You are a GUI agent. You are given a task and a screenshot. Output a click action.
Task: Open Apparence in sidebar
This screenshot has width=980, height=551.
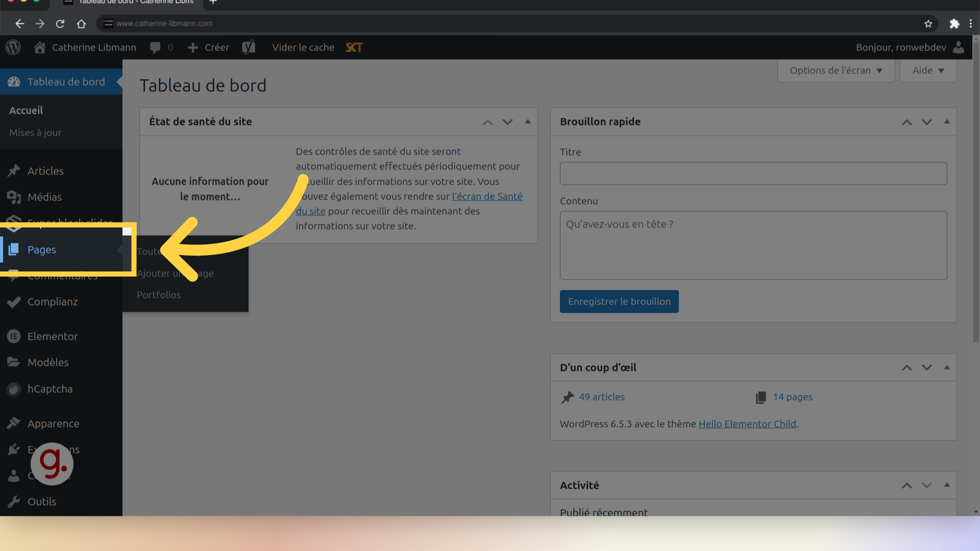53,423
